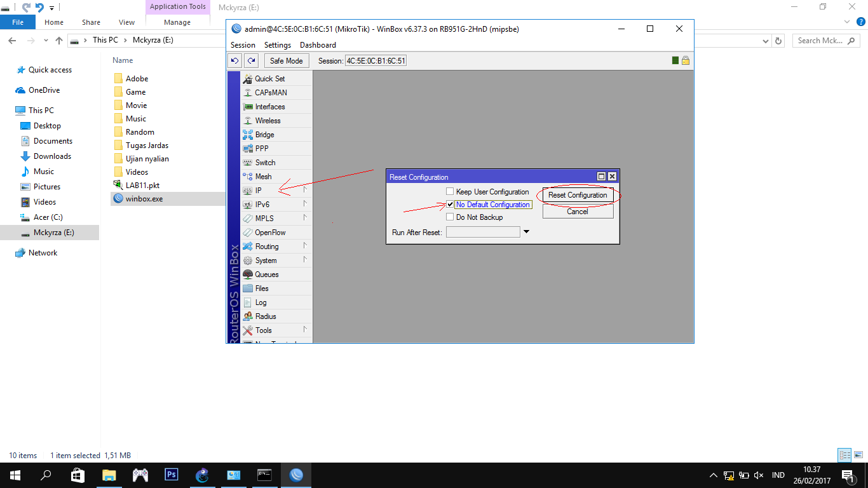Viewport: 868px width, 488px height.
Task: Cancel the Reset Configuration dialog
Action: pyautogui.click(x=577, y=212)
